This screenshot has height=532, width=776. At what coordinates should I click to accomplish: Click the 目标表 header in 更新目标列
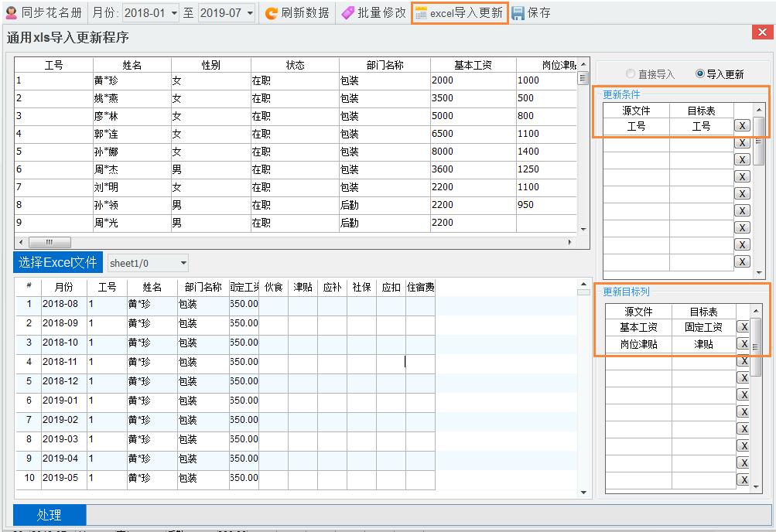(x=703, y=312)
